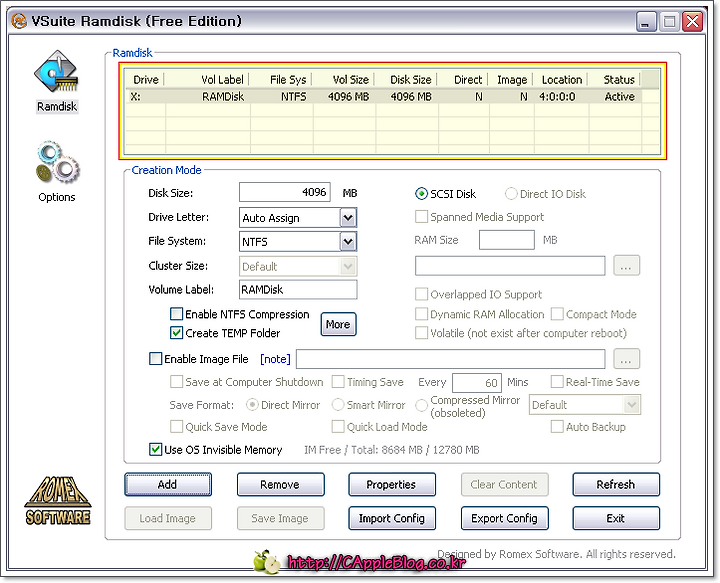
Task: Click the Every minutes field showing 60
Action: [x=477, y=382]
